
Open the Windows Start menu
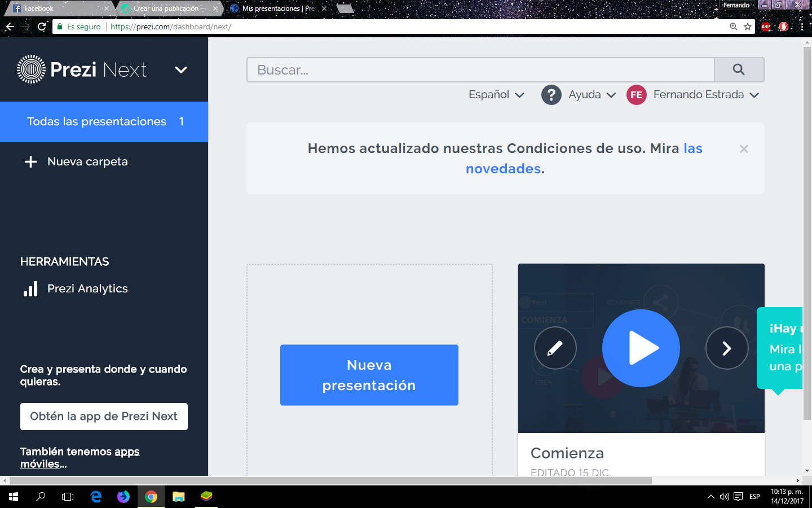tap(14, 497)
